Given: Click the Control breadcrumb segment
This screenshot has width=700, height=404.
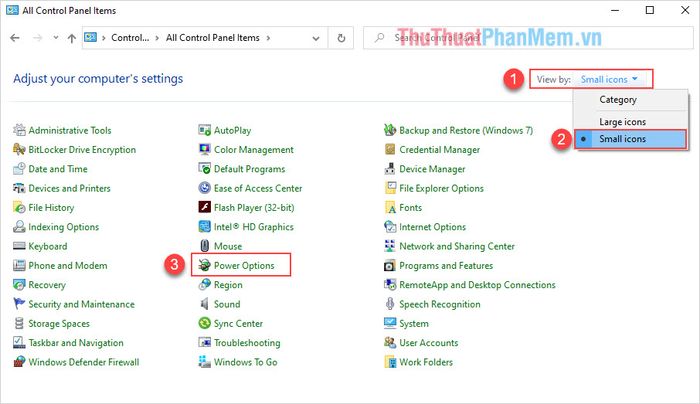Looking at the screenshot, I should pos(130,38).
